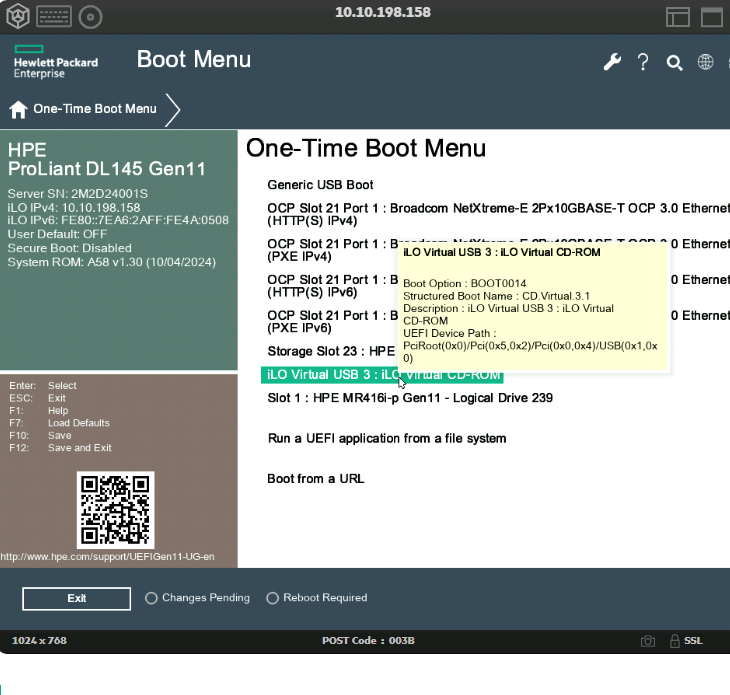Open the iLO remote console menu icon
The width and height of the screenshot is (730, 695).
[18, 16]
